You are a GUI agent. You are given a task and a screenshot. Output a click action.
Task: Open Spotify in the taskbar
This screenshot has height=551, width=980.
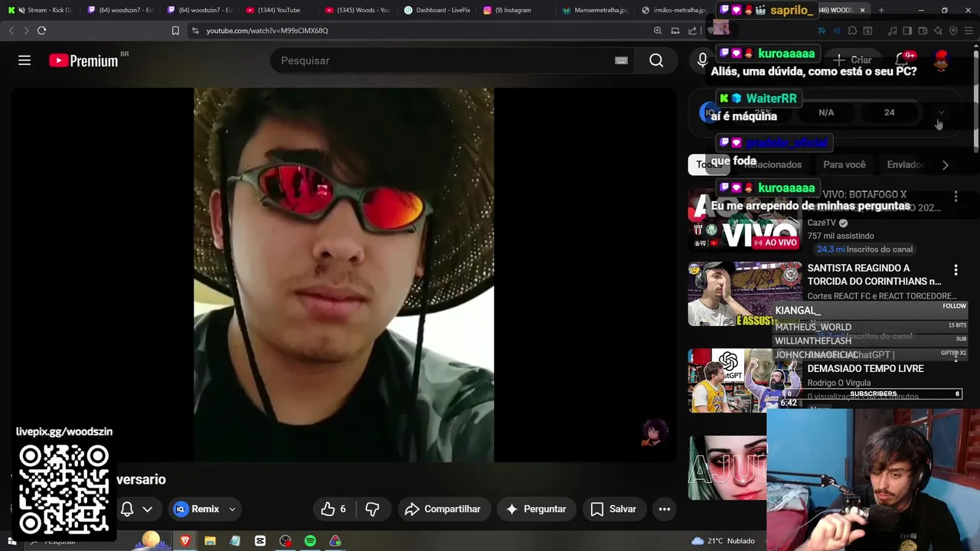[x=310, y=541]
